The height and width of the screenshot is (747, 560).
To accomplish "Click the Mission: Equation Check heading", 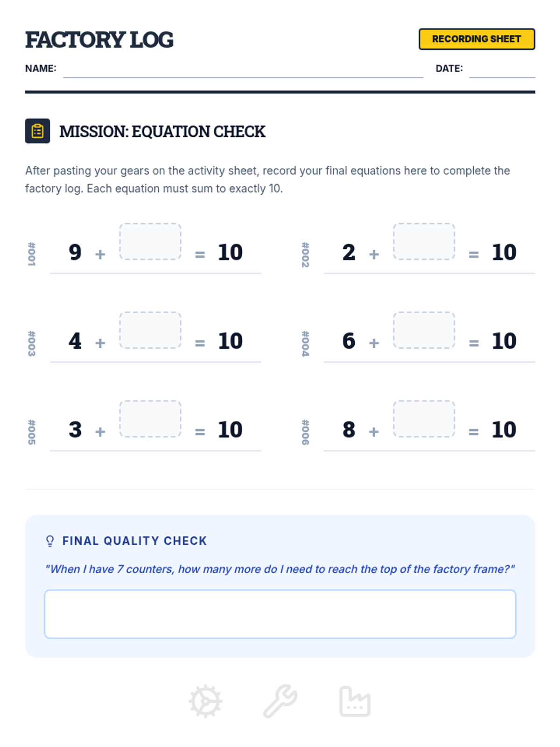I will coord(162,132).
